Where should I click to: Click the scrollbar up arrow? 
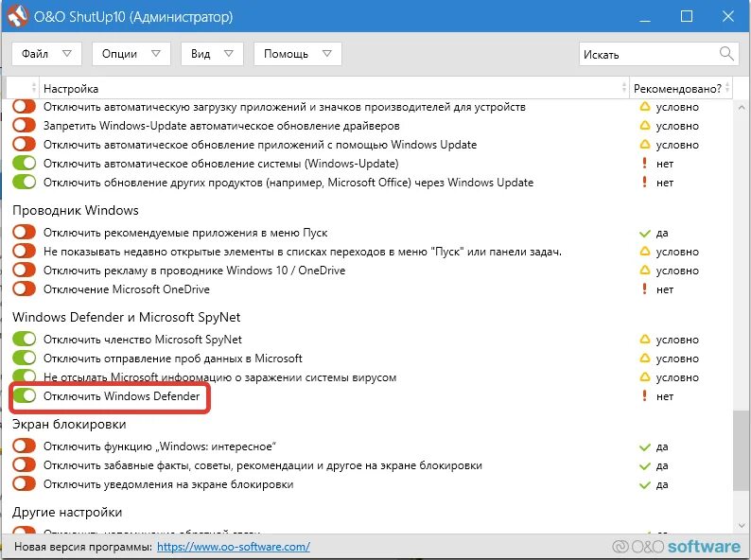[x=742, y=108]
